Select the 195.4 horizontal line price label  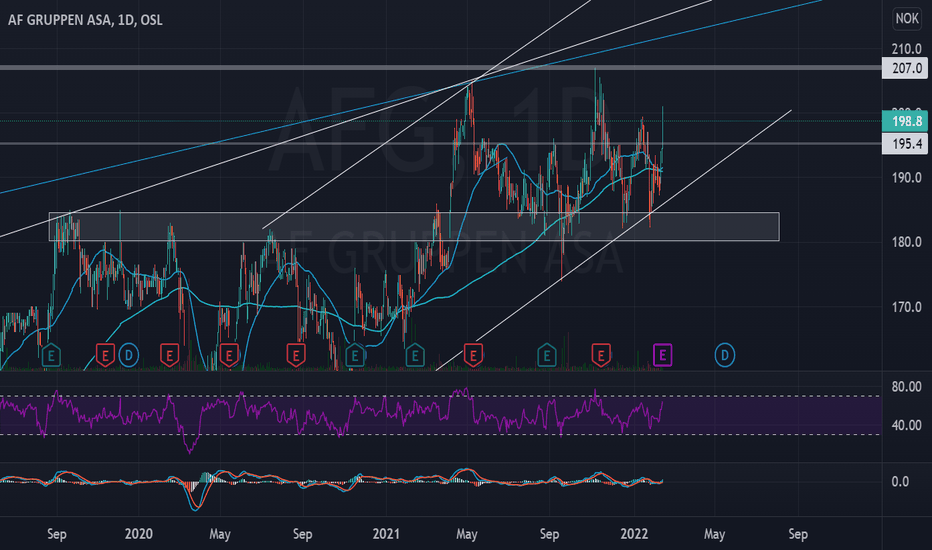pos(905,143)
